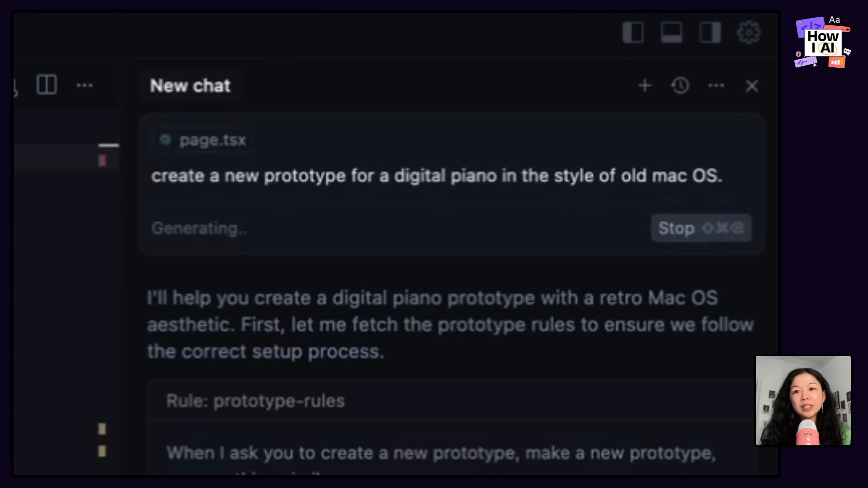Toggle the chat close control
868x488 pixels.
(752, 86)
